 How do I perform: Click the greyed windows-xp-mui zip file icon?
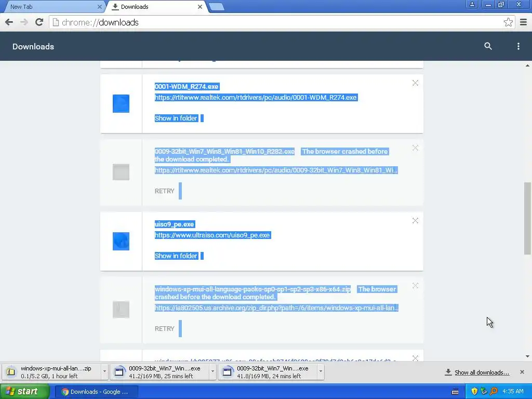[x=121, y=310]
